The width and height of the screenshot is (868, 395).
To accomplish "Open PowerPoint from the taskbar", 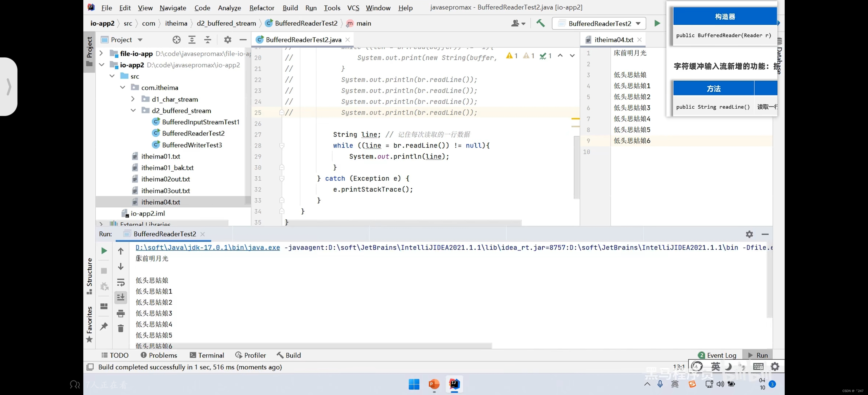I will coord(434,384).
